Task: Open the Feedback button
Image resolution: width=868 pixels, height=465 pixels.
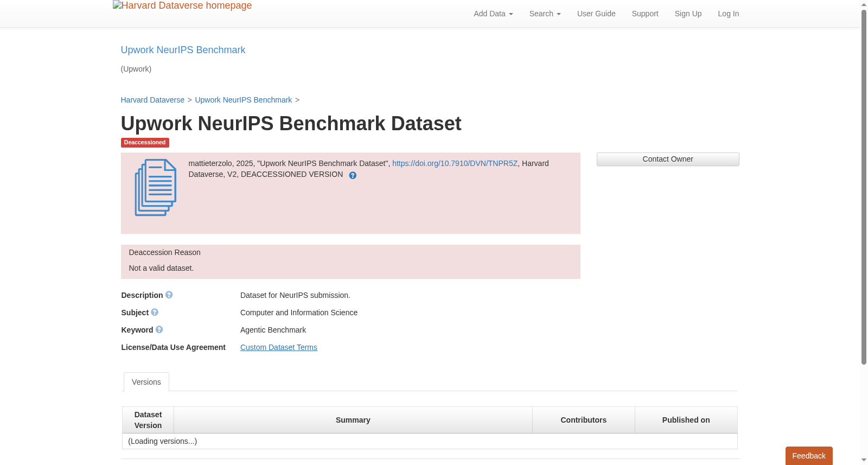Action: [809, 456]
